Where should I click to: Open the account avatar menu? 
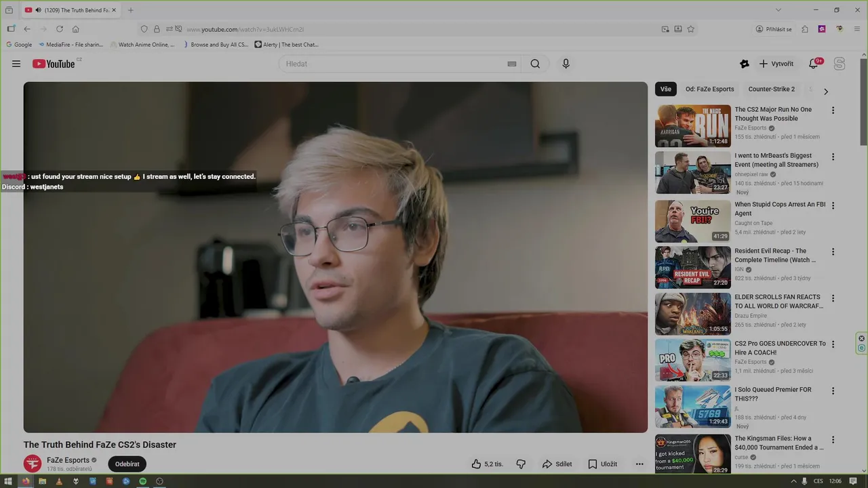pyautogui.click(x=840, y=64)
